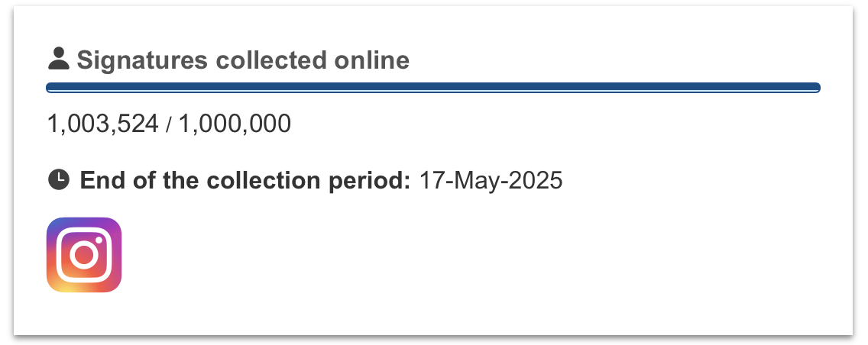Screen dimensions: 868x345
Task: Click the word online in the heading
Action: tap(372, 60)
